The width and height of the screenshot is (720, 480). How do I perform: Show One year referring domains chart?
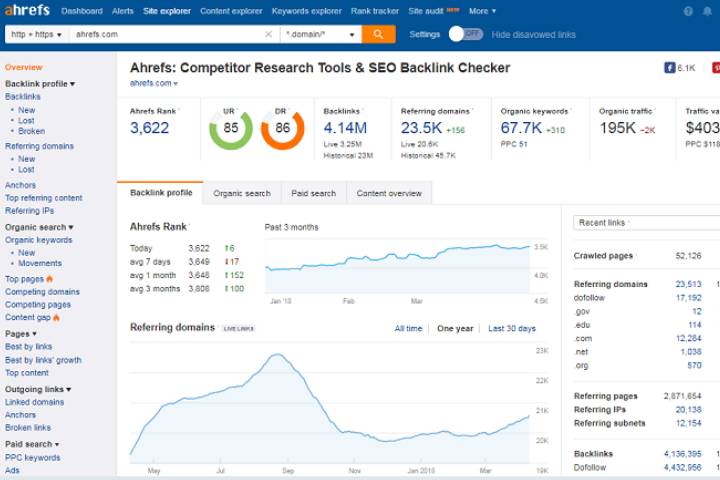[x=455, y=328]
